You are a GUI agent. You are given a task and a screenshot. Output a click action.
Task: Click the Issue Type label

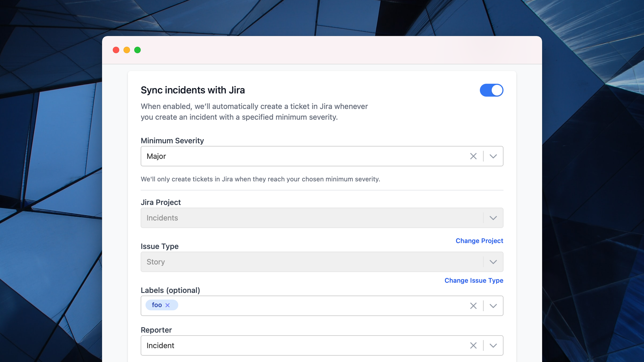159,246
